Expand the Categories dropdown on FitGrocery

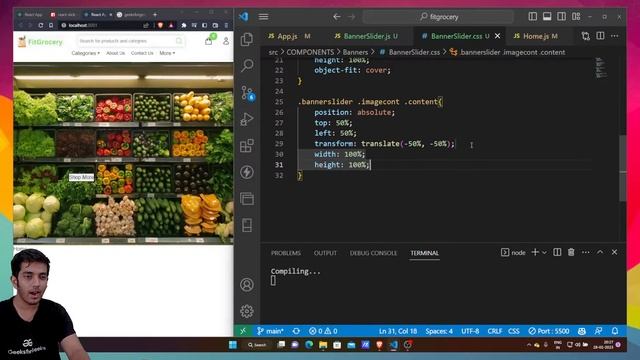pyautogui.click(x=85, y=53)
